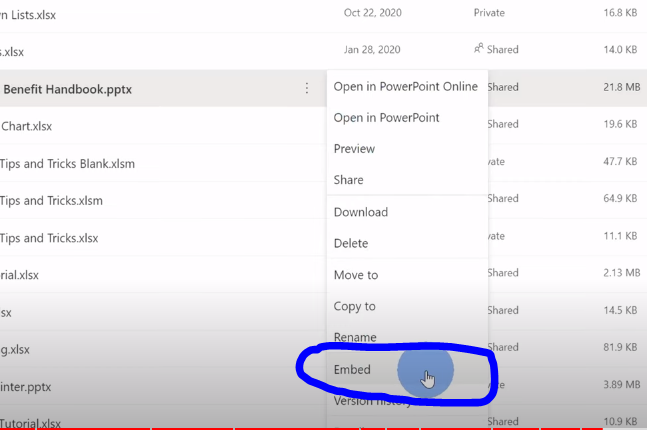The image size is (647, 430).
Task: Click the Oct 22, 2020 date cell
Action: [x=373, y=13]
